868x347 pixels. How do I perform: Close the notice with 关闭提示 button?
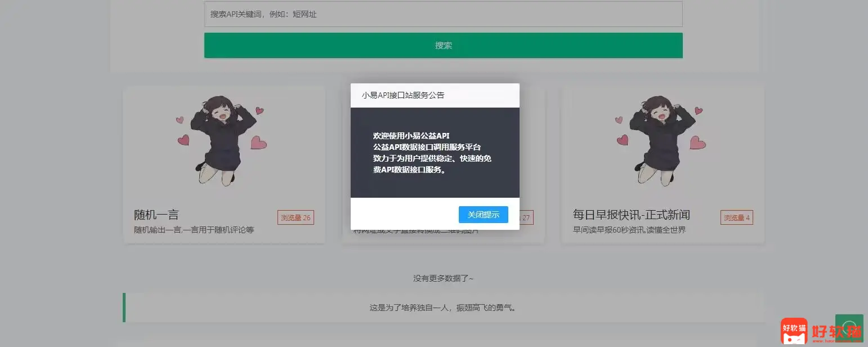483,215
